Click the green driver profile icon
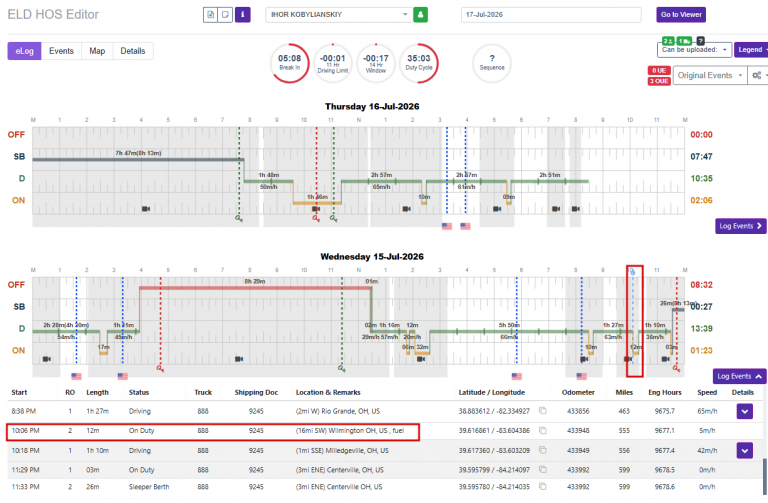Image resolution: width=768 pixels, height=503 pixels. 420,15
